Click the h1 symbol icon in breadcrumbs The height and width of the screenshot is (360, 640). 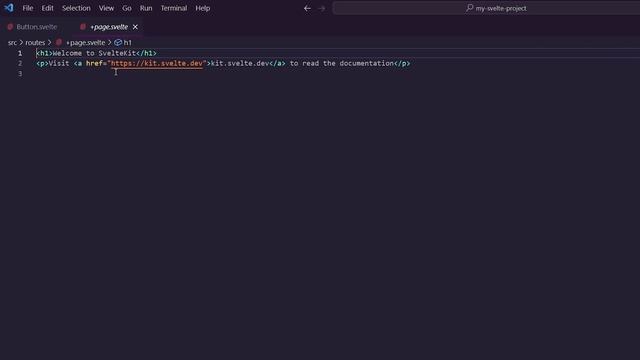(x=118, y=42)
